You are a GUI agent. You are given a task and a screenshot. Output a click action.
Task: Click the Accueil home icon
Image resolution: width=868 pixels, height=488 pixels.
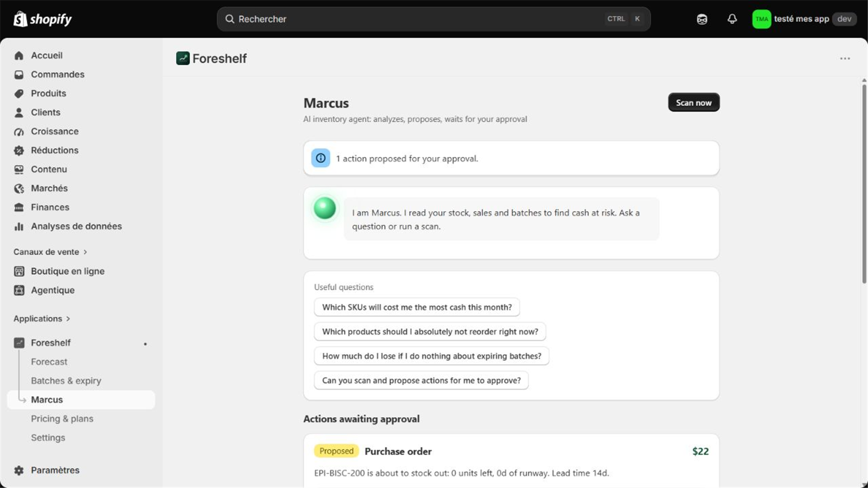19,55
